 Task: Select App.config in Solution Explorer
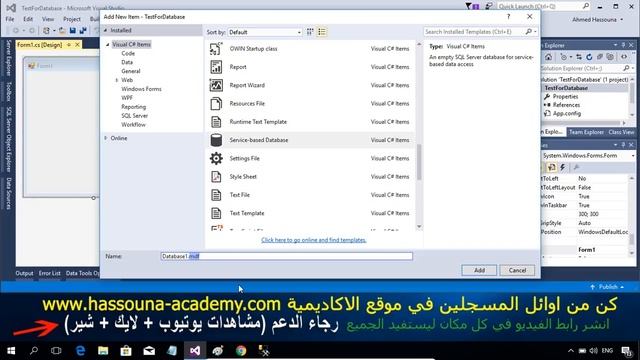click(567, 113)
